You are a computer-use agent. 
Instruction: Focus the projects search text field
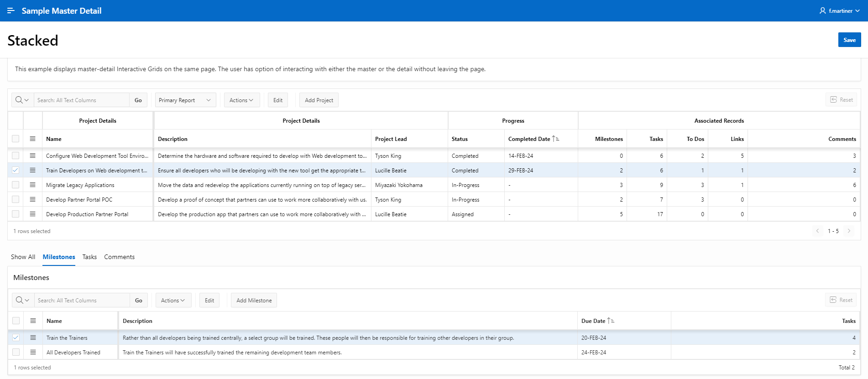(x=82, y=100)
